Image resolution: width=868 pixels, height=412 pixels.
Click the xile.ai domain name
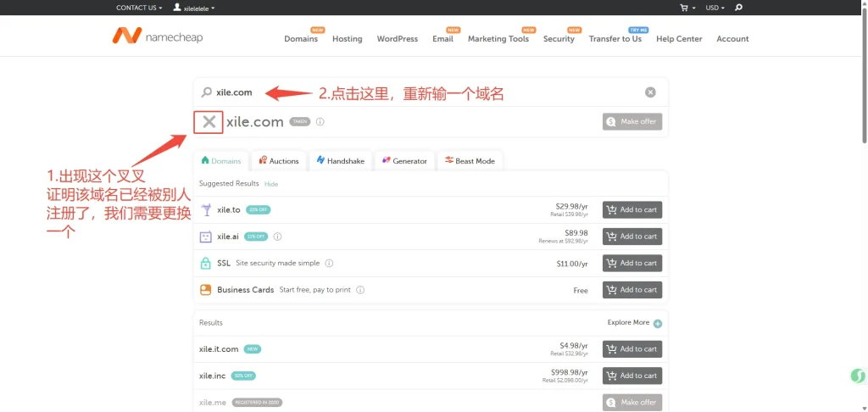click(x=228, y=237)
